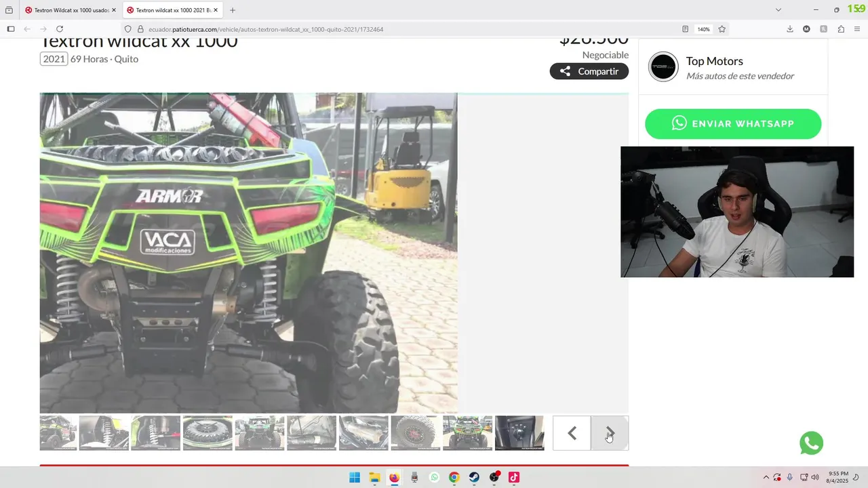Click the '2021' year badge

[54, 59]
